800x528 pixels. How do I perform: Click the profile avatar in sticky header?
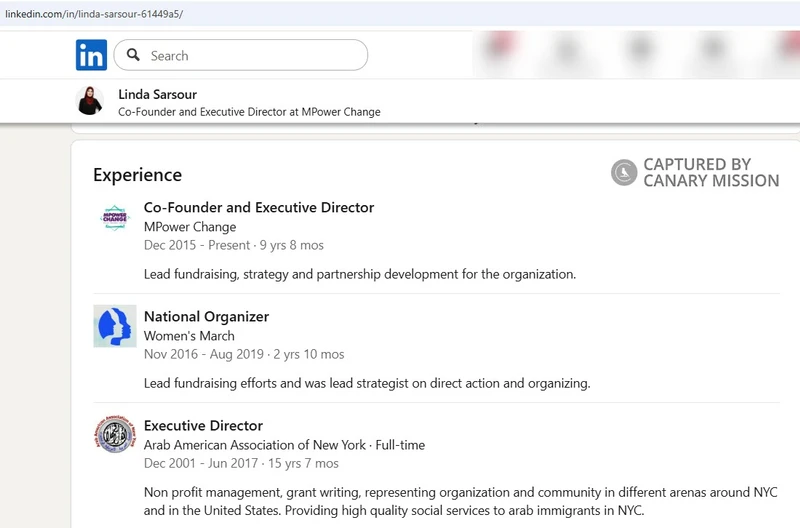pyautogui.click(x=90, y=101)
